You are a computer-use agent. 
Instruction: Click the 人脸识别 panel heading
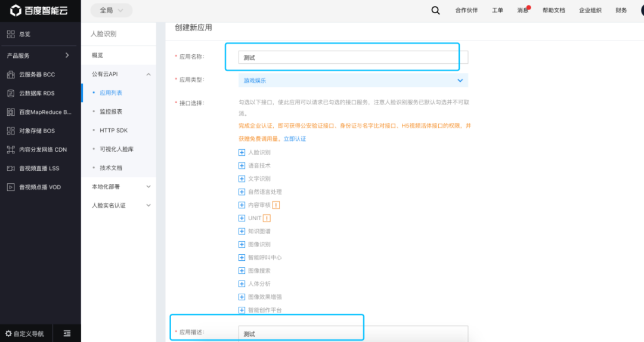104,34
